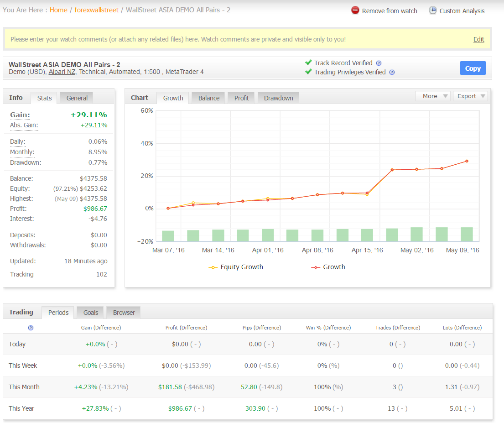The height and width of the screenshot is (423, 504).
Task: Click This Year pips 303.90
Action: coord(255,408)
